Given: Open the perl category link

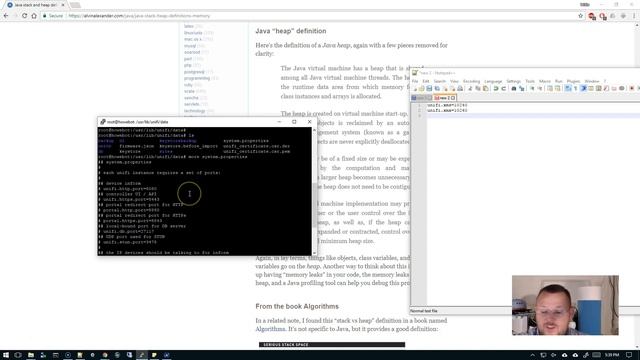Looking at the screenshot, I should click(188, 59).
